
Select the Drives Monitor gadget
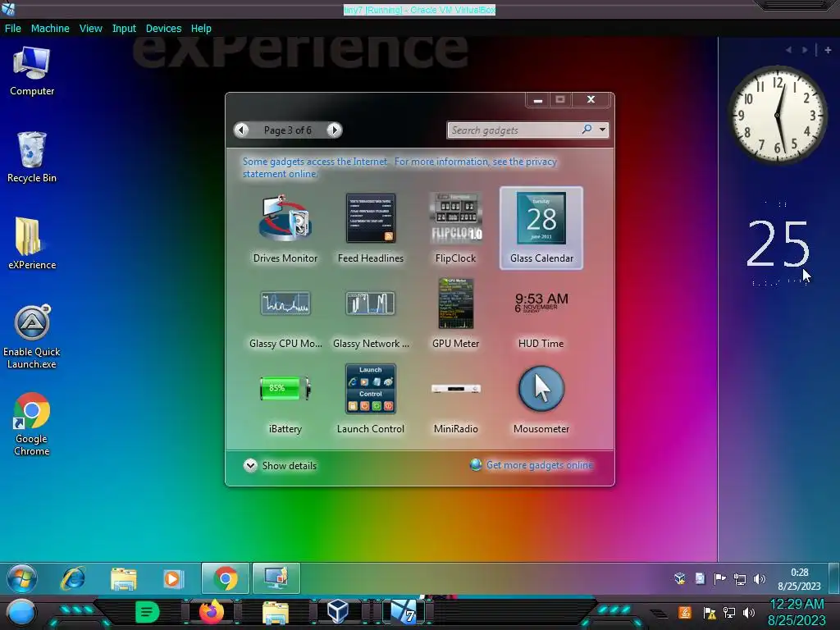click(x=285, y=229)
